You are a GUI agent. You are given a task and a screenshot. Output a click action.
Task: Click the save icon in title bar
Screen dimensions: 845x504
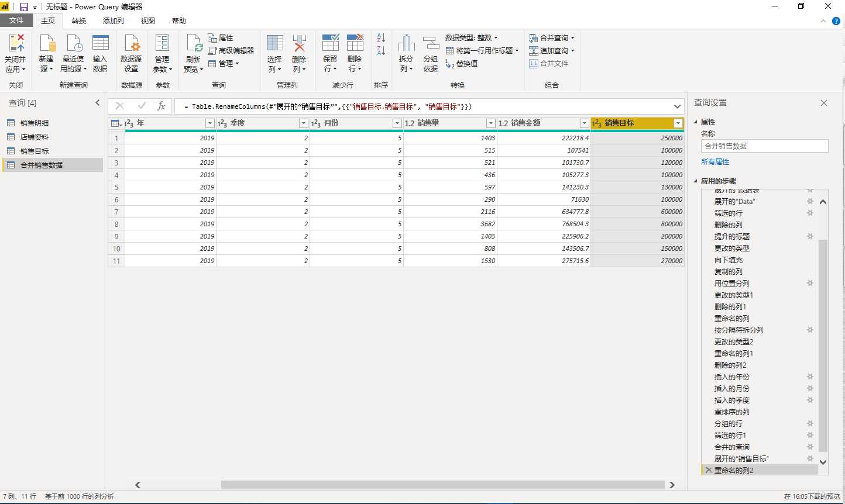(24, 6)
